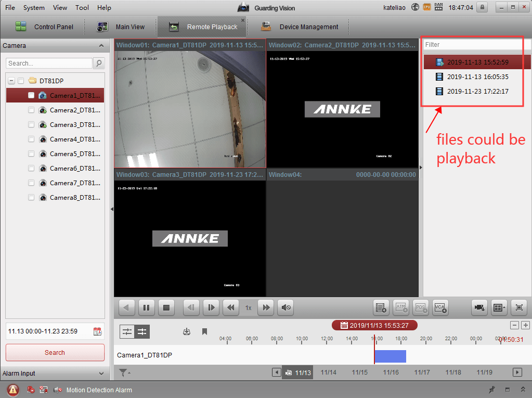Open the Tool menu
This screenshot has height=398, width=532.
[x=82, y=8]
